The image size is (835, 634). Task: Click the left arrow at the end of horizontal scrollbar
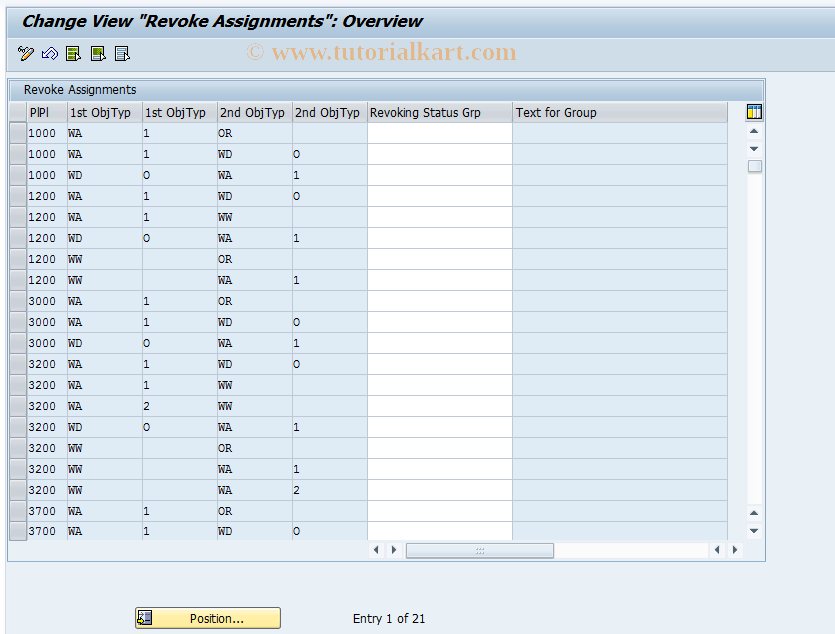pyautogui.click(x=717, y=550)
